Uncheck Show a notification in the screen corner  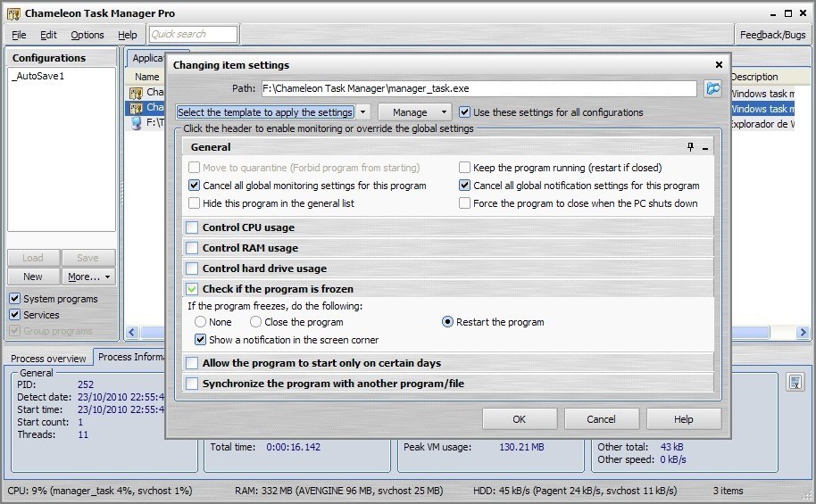tap(200, 340)
